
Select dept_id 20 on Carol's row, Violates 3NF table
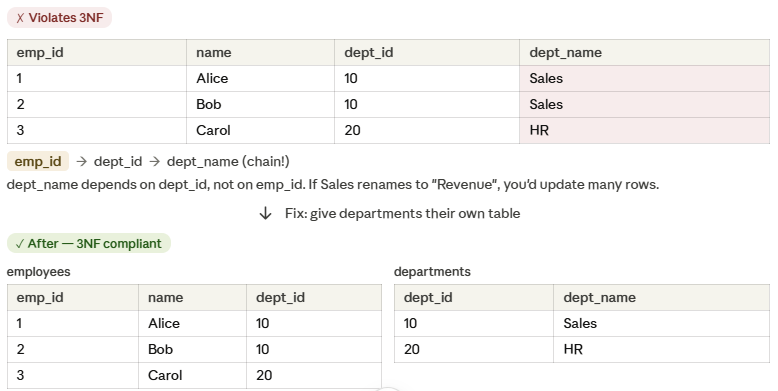pyautogui.click(x=427, y=130)
